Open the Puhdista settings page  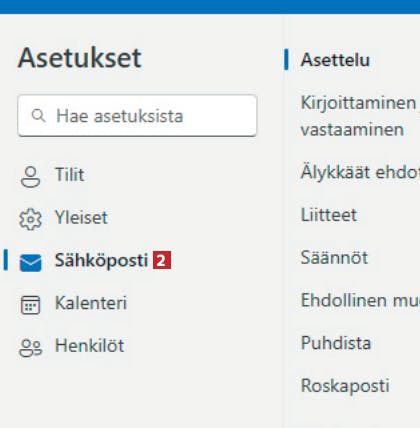coord(336,343)
